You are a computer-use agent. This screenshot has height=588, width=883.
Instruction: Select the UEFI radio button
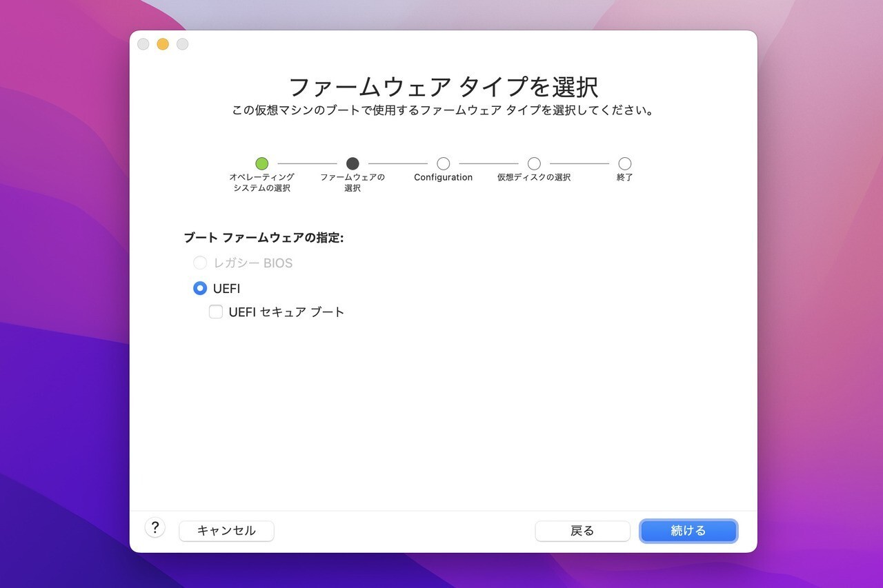pos(200,288)
